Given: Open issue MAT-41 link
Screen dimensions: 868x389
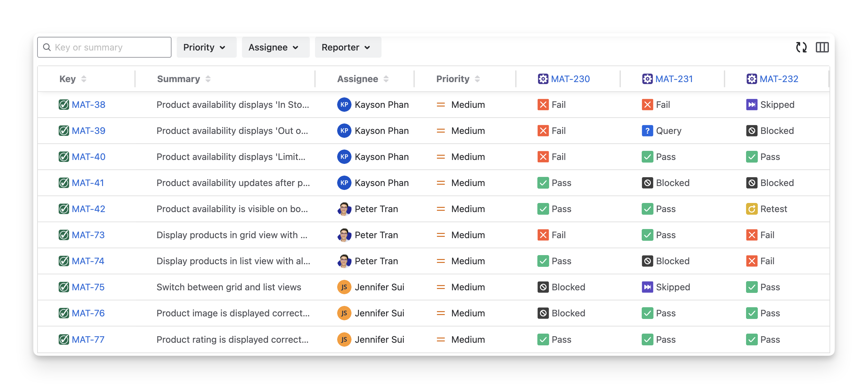Looking at the screenshot, I should coord(88,183).
